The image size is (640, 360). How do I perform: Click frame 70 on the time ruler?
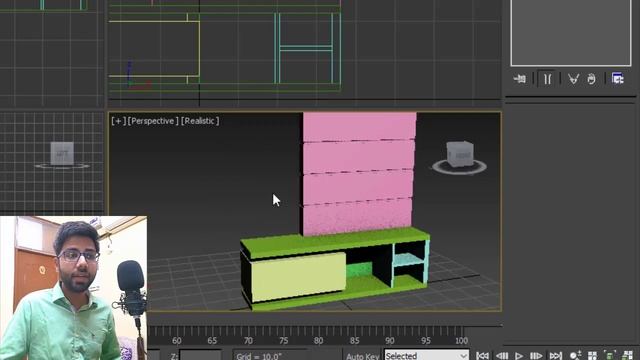[x=248, y=340]
